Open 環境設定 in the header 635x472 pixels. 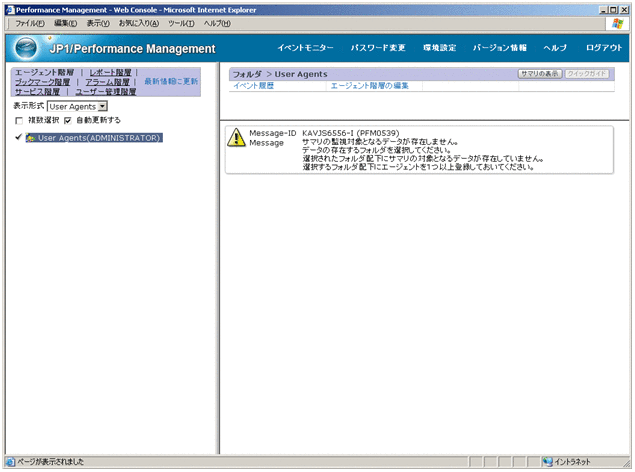439,48
